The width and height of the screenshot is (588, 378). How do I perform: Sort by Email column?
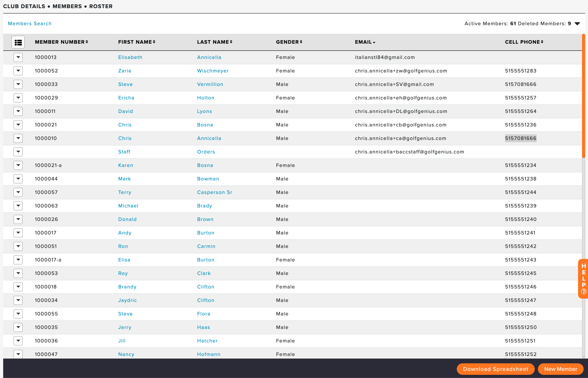coord(365,42)
